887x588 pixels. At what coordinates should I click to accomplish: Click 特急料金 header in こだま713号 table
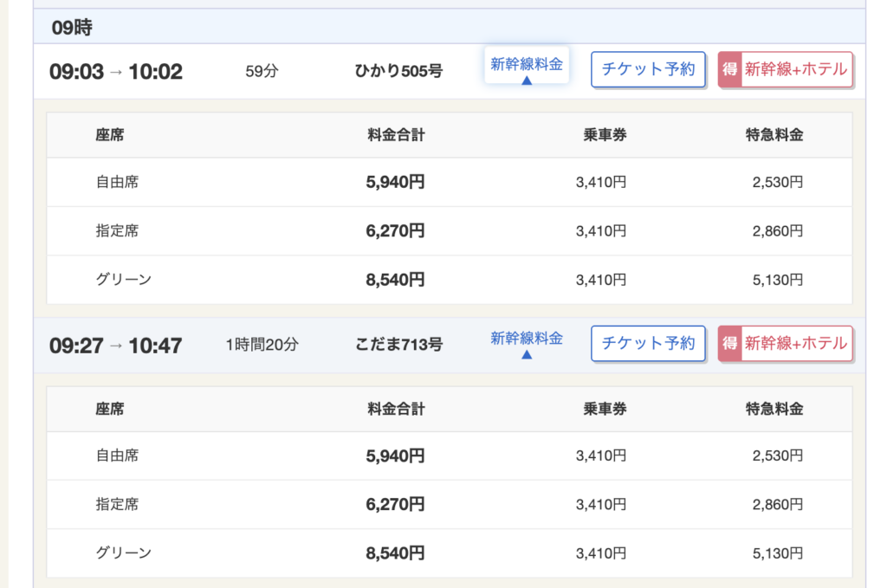coord(774,409)
